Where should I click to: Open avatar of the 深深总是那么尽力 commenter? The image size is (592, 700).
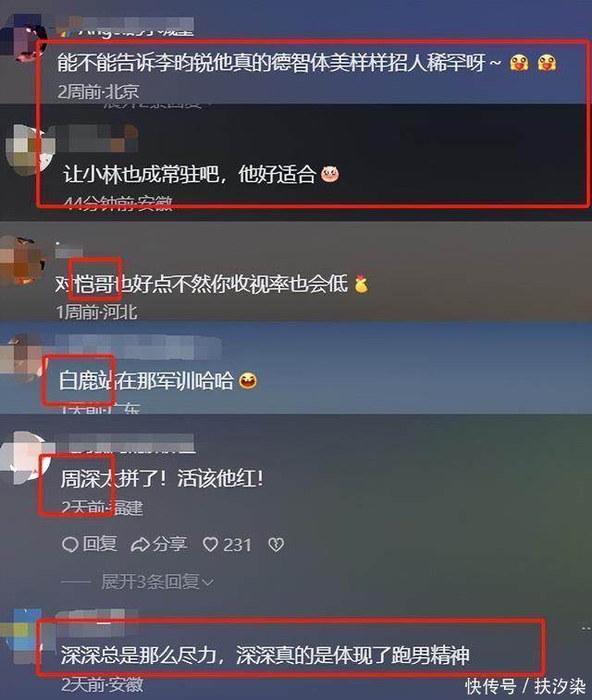tap(22, 636)
